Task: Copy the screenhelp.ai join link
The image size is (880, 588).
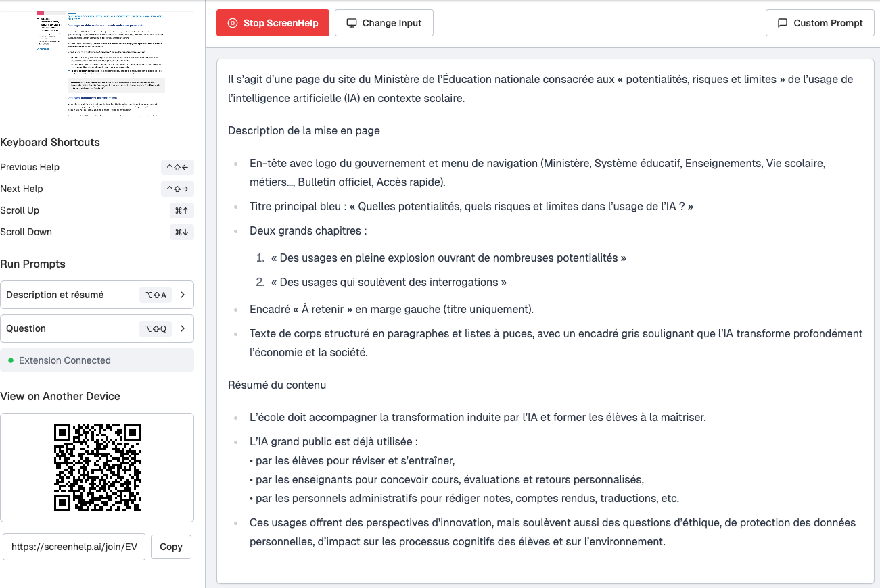Action: coord(171,547)
